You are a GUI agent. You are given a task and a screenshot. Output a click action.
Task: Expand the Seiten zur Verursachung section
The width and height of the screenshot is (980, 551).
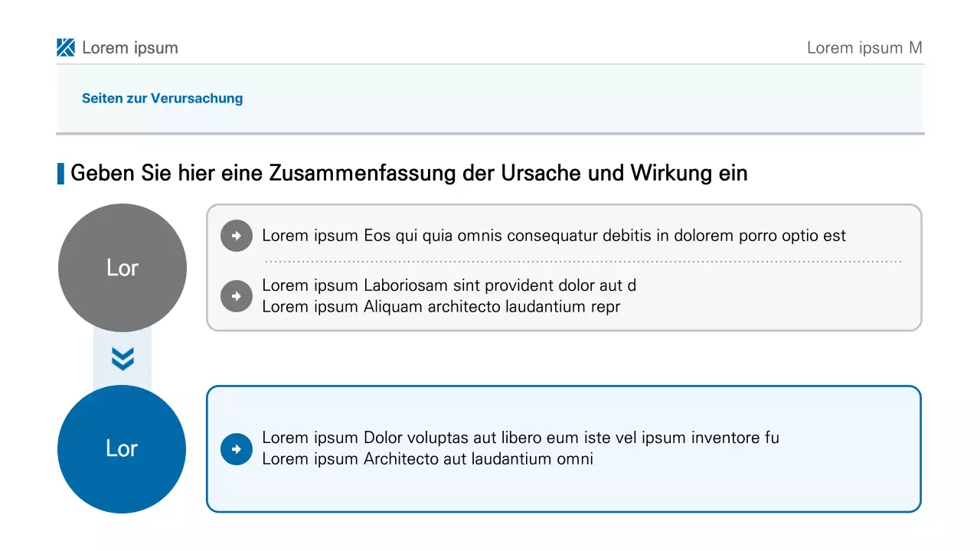pos(162,98)
